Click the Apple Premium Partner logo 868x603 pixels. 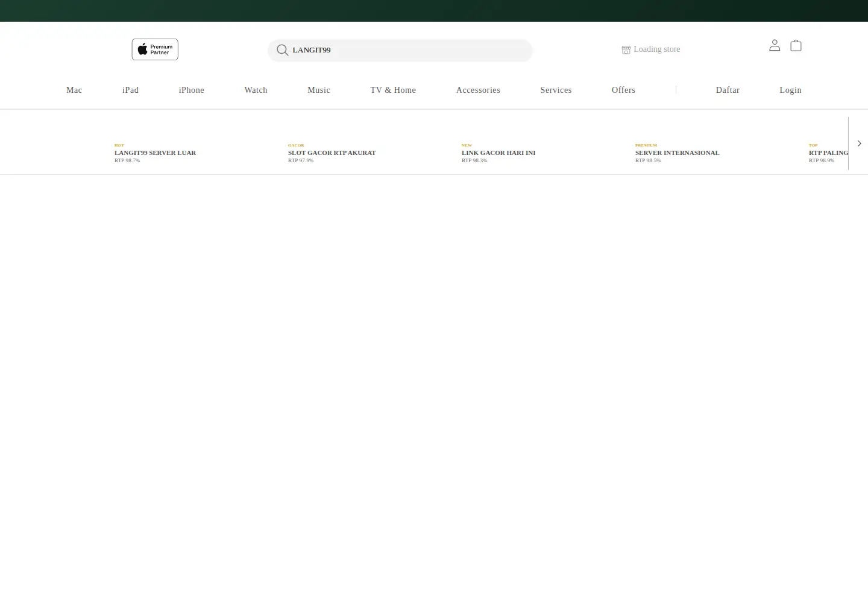coord(155,49)
